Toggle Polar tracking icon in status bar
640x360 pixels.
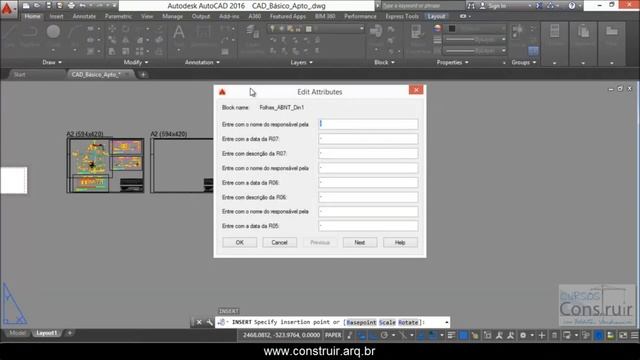click(x=384, y=336)
